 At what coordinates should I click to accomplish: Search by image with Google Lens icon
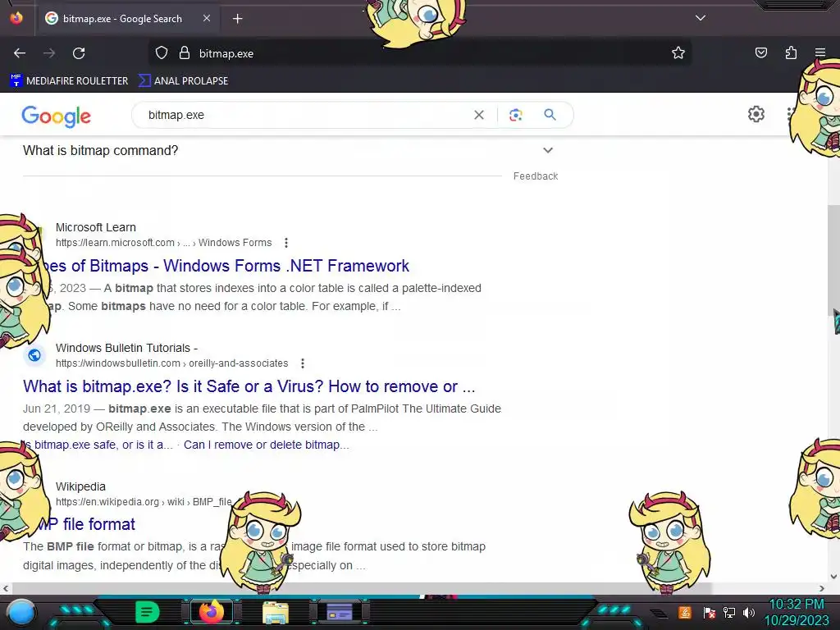click(515, 115)
